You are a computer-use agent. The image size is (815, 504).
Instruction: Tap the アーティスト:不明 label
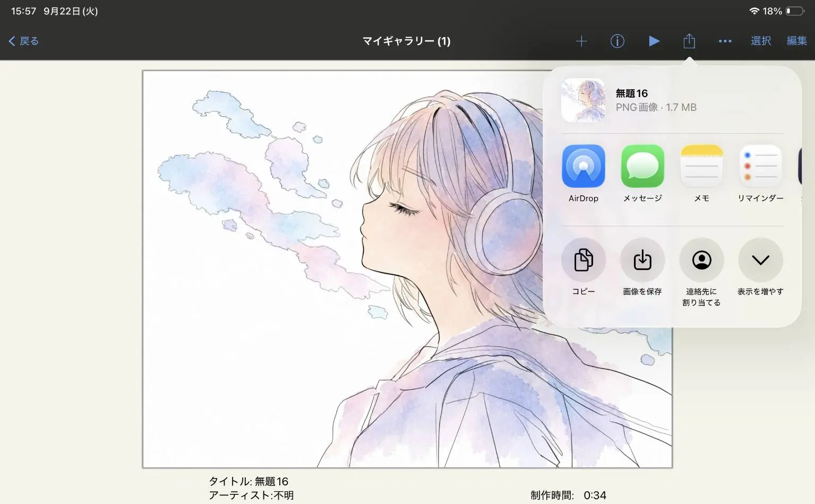click(251, 495)
